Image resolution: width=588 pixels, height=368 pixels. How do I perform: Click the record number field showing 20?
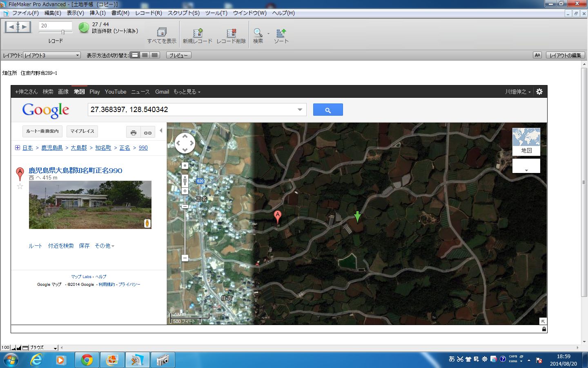coord(55,26)
